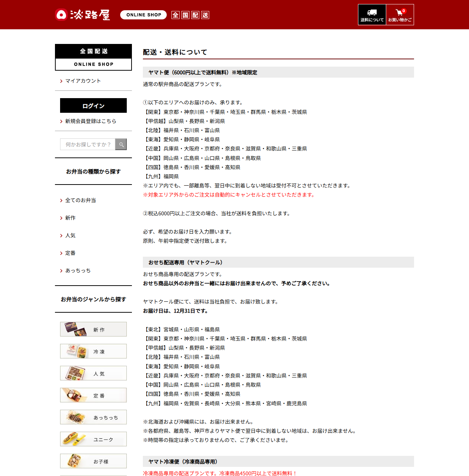The width and height of the screenshot is (469, 476).
Task: Click the 淡路屋 logo in header
Action: click(x=82, y=15)
